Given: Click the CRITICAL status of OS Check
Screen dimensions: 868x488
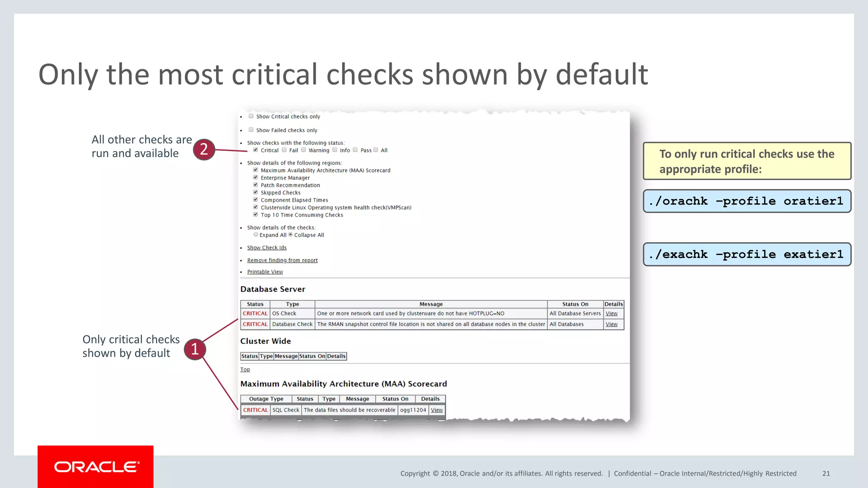Looking at the screenshot, I should click(x=255, y=313).
